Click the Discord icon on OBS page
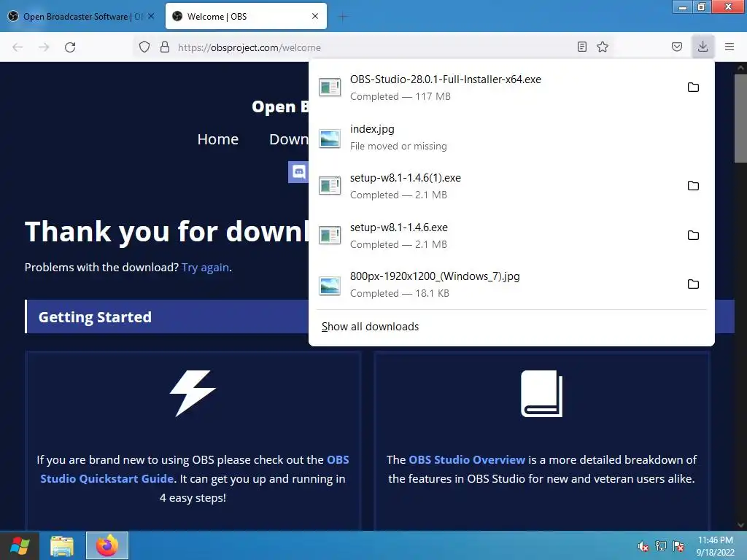Image resolution: width=747 pixels, height=560 pixels. tap(298, 172)
